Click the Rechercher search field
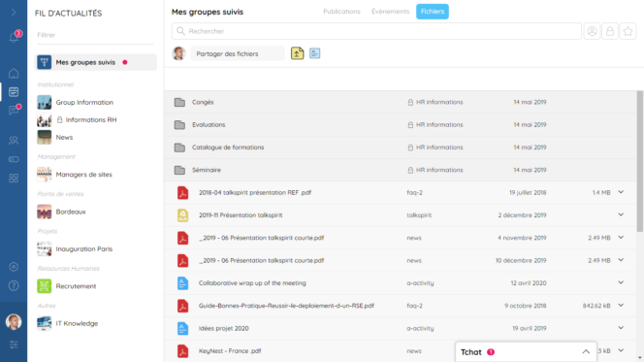 pos(376,31)
